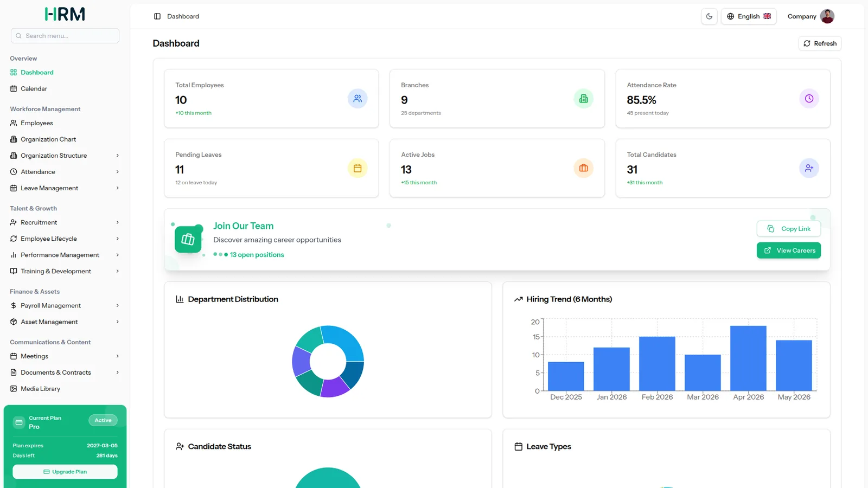This screenshot has width=868, height=488.
Task: Expand the Organization Structure submenu chevron
Action: pos(117,156)
